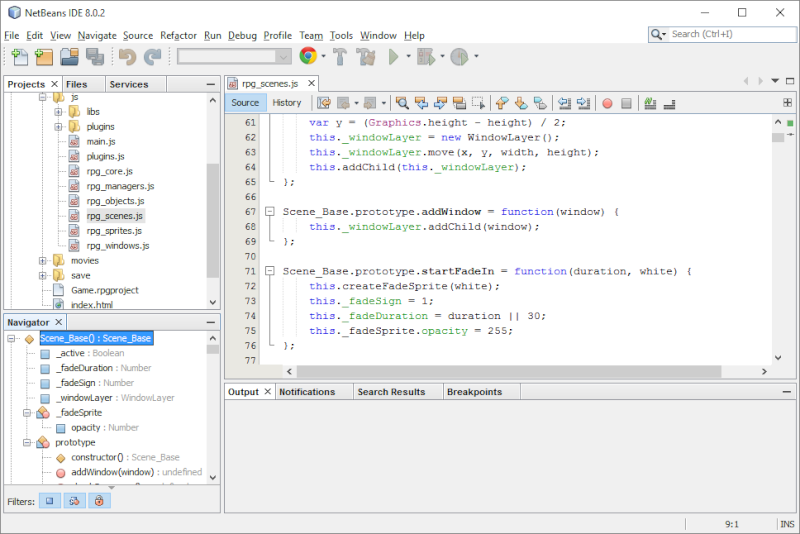
Task: Click the Chrome browser selection icon
Action: point(308,56)
